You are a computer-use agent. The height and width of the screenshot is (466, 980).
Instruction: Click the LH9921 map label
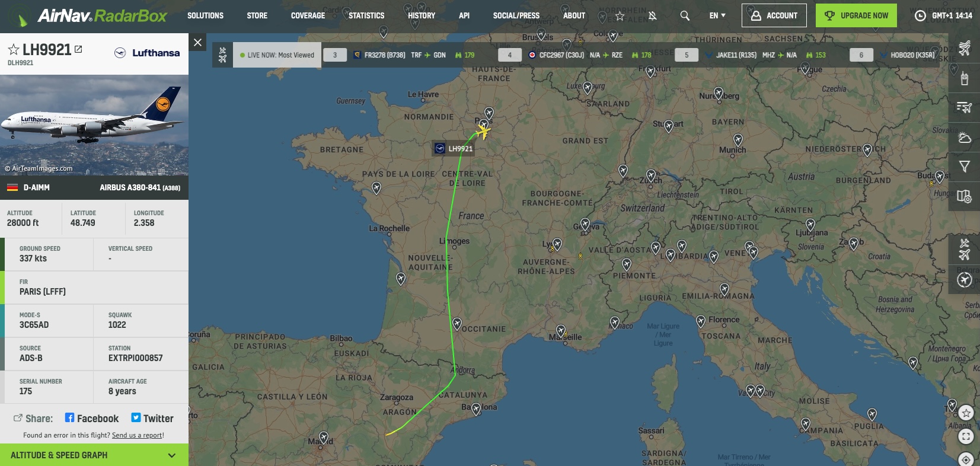pyautogui.click(x=454, y=149)
